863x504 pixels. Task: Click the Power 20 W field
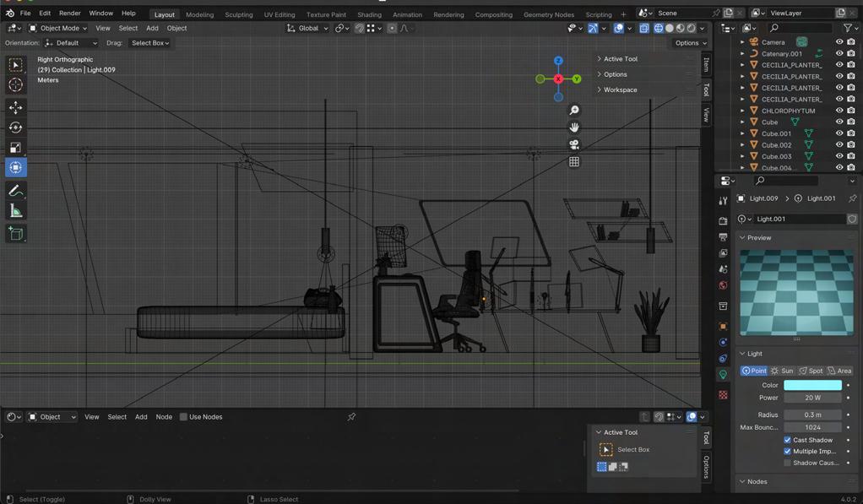coord(812,398)
